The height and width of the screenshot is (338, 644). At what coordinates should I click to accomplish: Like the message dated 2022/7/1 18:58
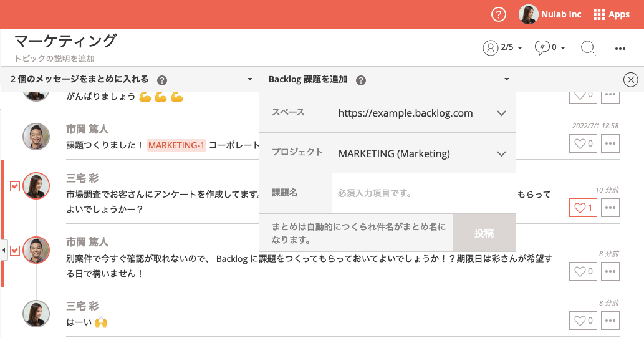point(583,143)
